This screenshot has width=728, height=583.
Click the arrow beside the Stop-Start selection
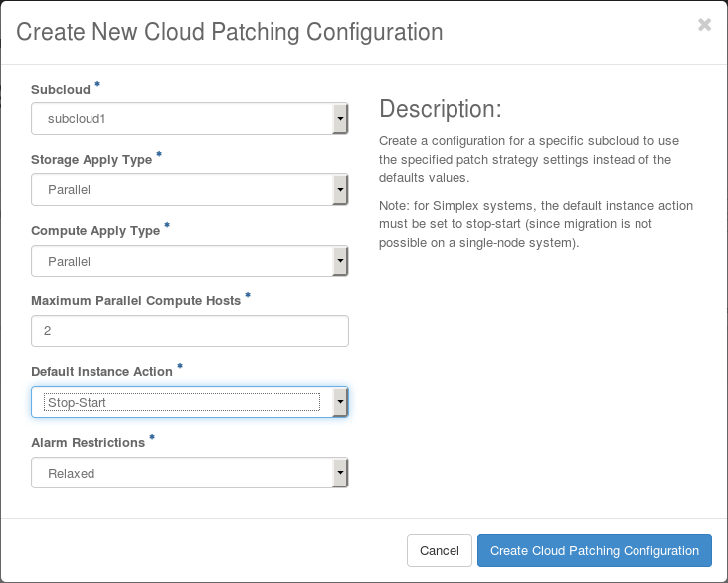tap(340, 402)
